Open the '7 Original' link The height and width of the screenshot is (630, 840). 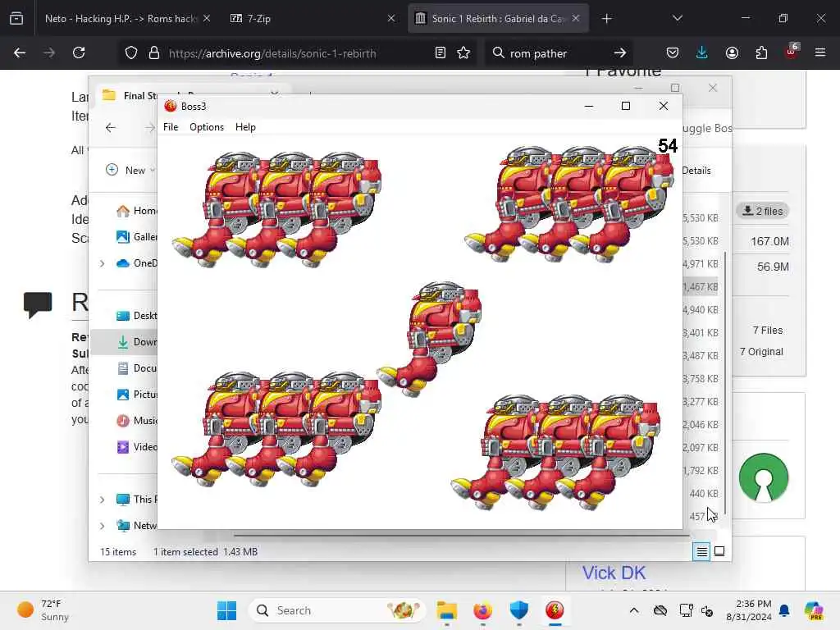pyautogui.click(x=761, y=351)
